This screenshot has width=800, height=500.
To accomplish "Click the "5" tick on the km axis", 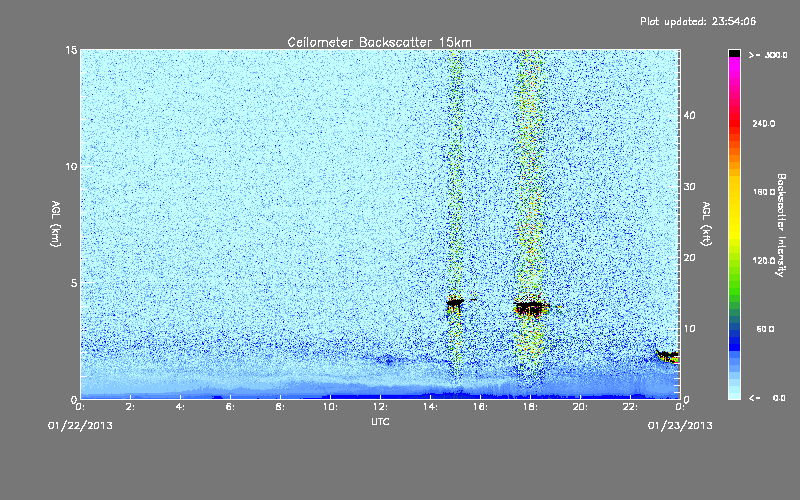I will [74, 283].
